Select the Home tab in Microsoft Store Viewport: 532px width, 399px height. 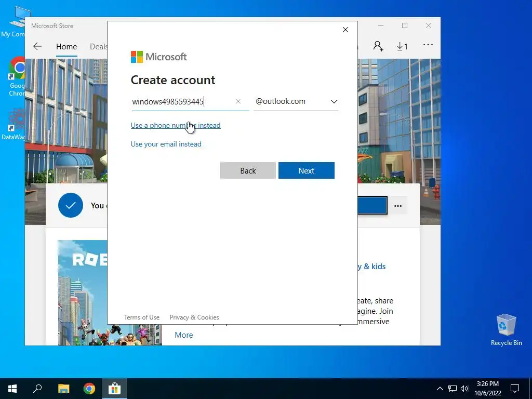coord(66,46)
